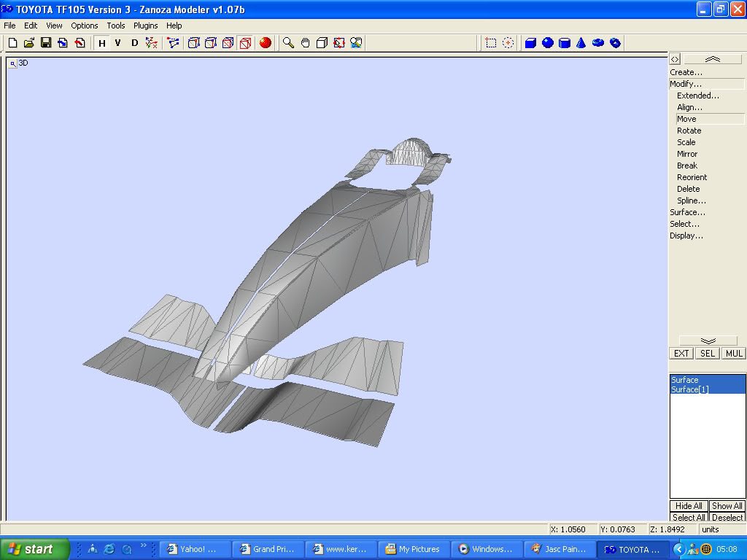Click Show All objects button
The width and height of the screenshot is (747, 560).
727,506
